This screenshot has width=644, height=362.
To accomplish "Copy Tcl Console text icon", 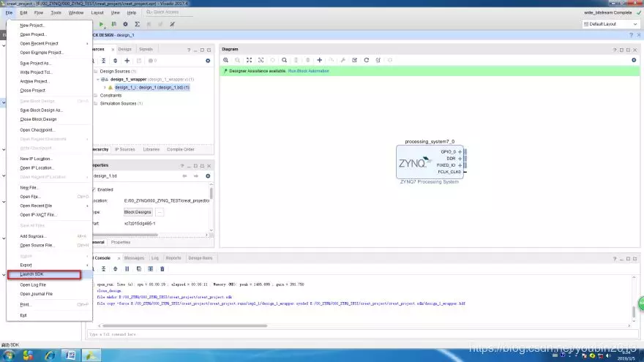I will pos(139,269).
